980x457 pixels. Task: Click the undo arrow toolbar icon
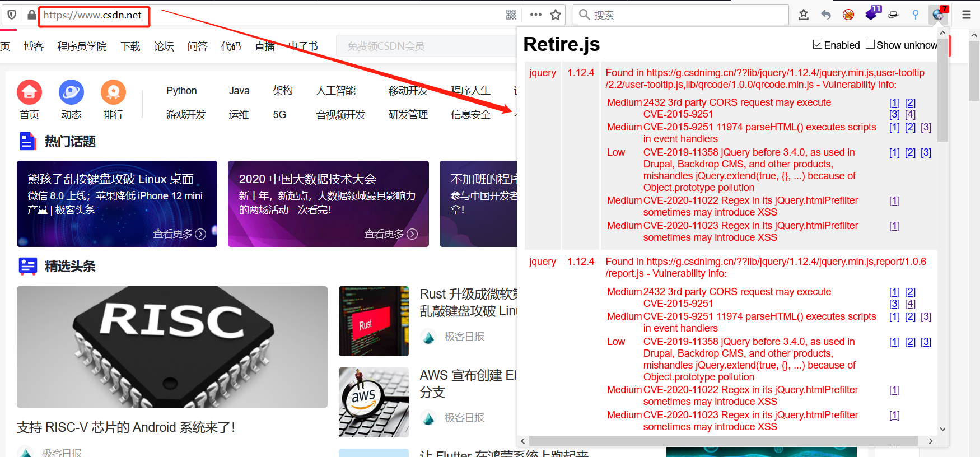click(x=826, y=15)
